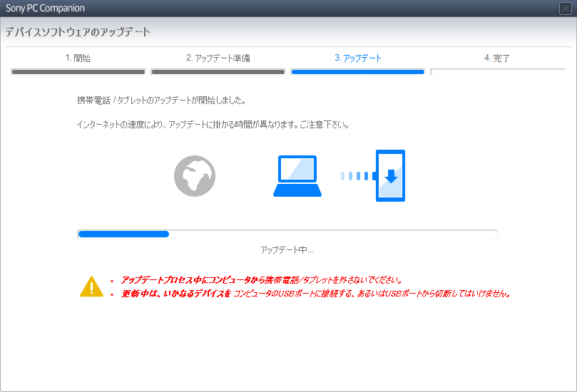Click the phone download arrow icon

(x=390, y=175)
